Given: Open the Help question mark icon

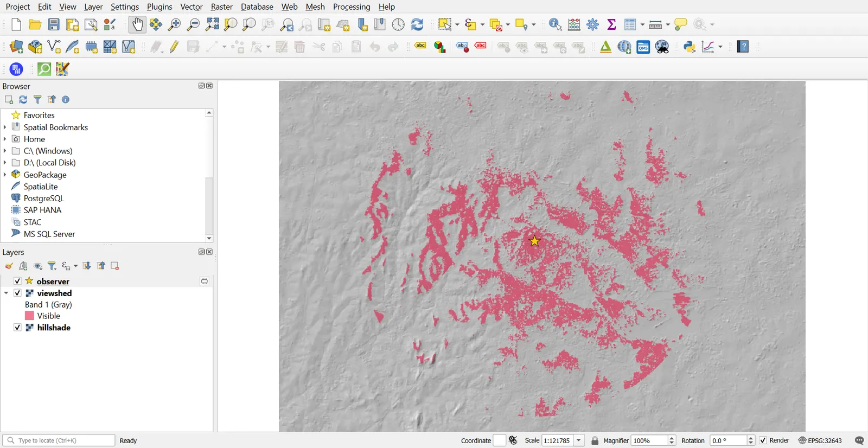Looking at the screenshot, I should [x=743, y=47].
